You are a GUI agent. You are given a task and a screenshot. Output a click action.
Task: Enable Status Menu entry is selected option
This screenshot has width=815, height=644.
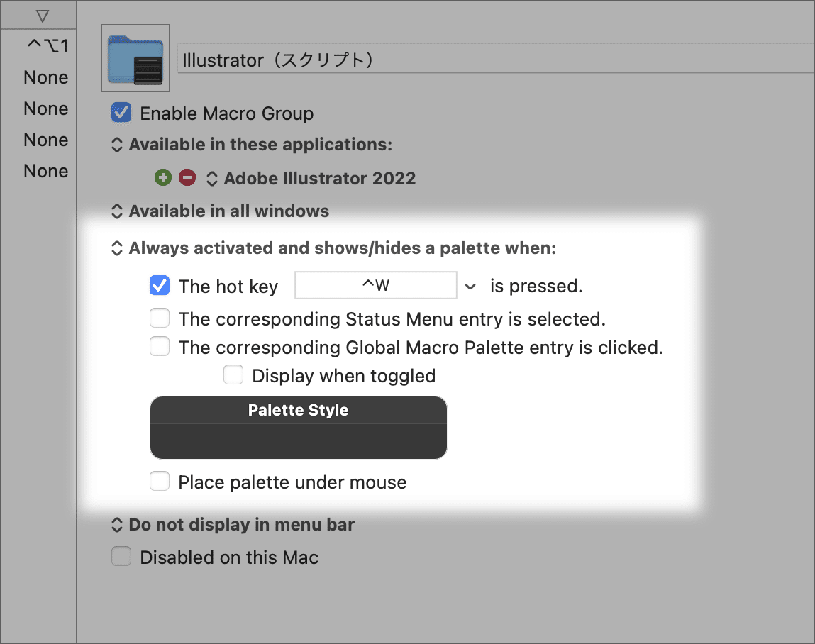click(160, 318)
